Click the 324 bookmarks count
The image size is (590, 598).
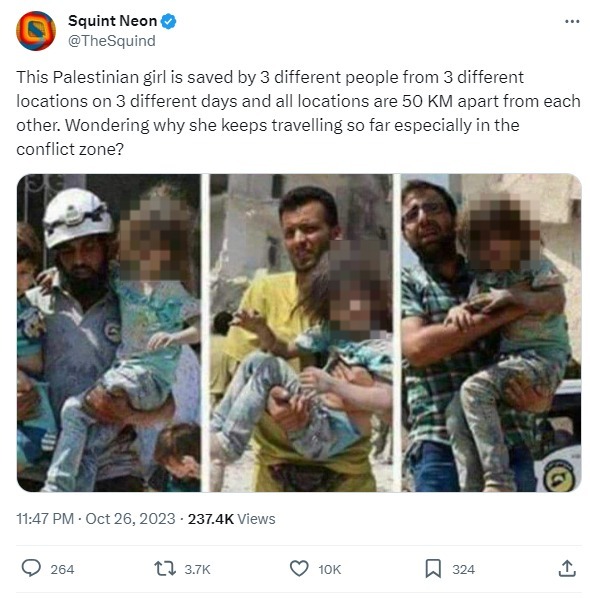(x=463, y=569)
